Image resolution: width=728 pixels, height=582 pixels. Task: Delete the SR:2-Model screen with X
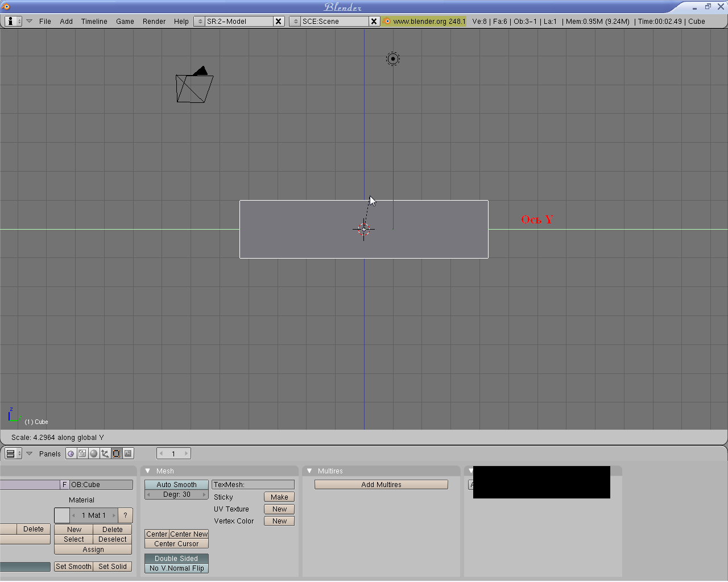(278, 21)
